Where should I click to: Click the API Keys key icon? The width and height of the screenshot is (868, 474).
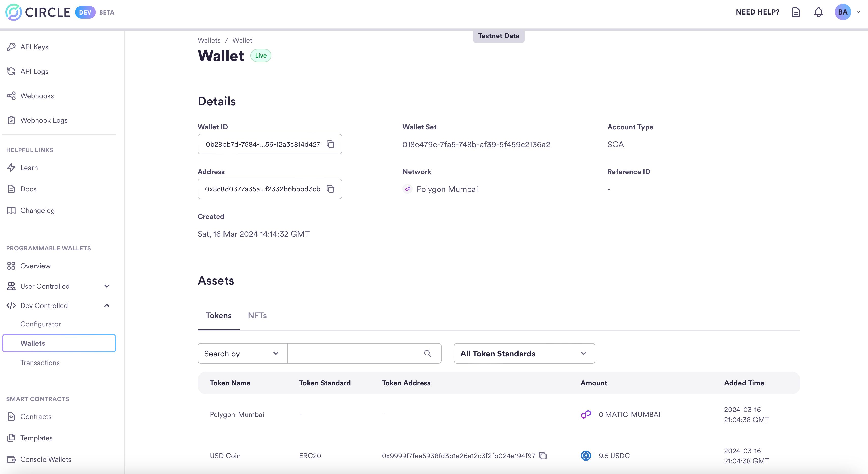[x=11, y=47]
